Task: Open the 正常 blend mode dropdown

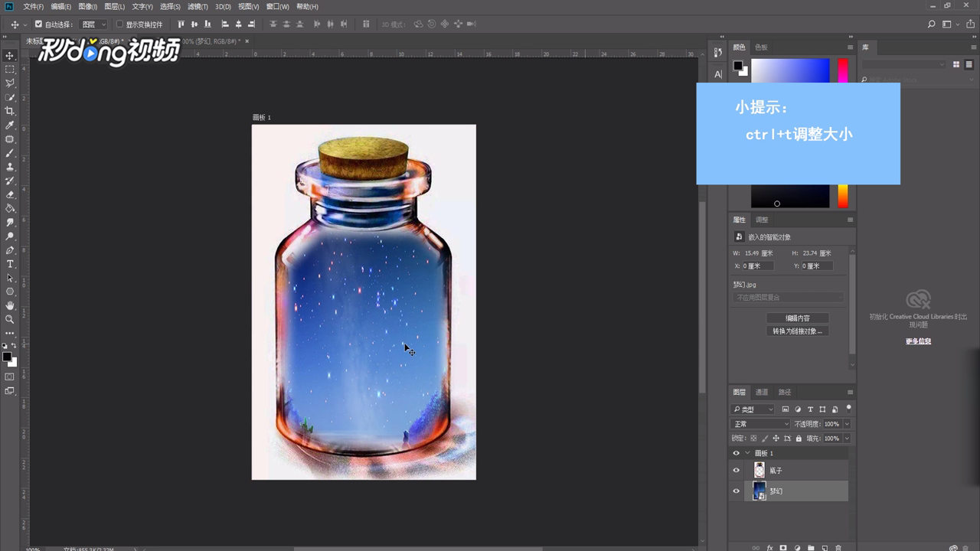Action: pyautogui.click(x=760, y=424)
